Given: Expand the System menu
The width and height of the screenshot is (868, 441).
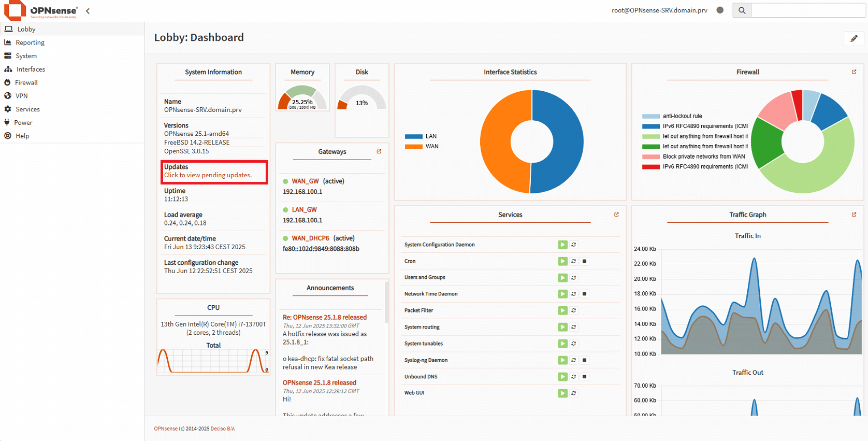Looking at the screenshot, I should pyautogui.click(x=72, y=56).
